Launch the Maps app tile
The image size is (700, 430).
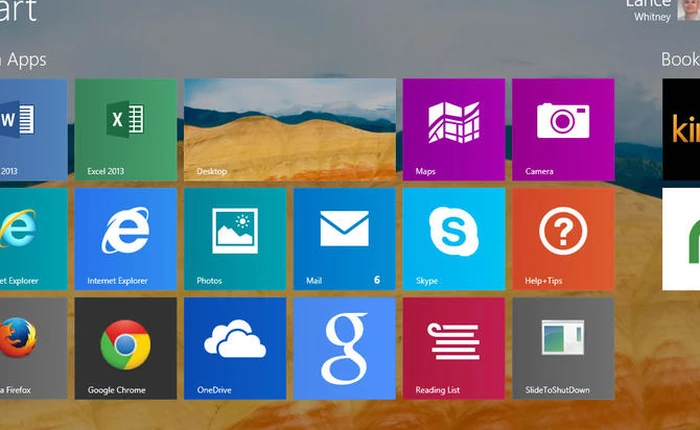point(454,129)
